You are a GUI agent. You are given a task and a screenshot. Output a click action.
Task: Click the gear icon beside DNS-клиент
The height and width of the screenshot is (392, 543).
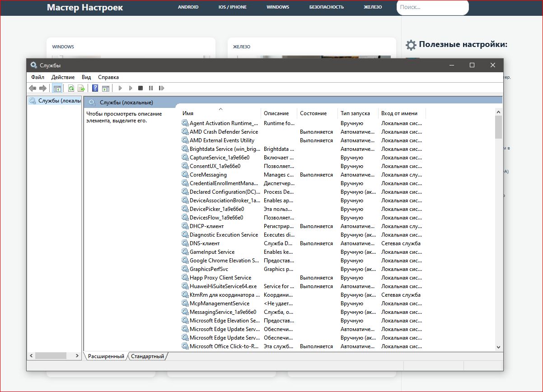point(185,243)
